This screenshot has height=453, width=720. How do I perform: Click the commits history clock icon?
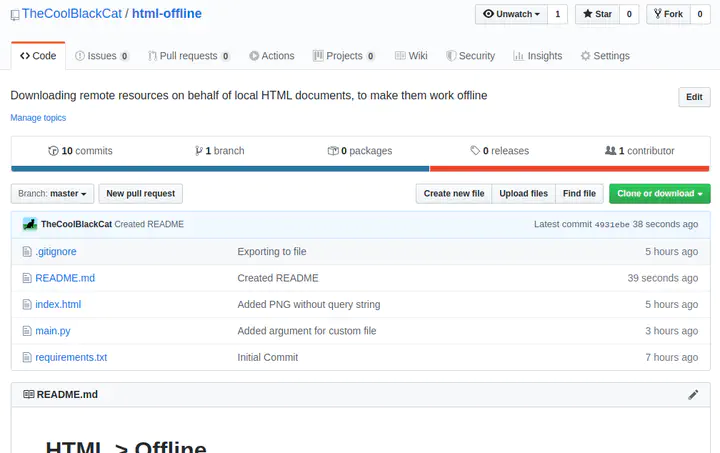pyautogui.click(x=53, y=151)
